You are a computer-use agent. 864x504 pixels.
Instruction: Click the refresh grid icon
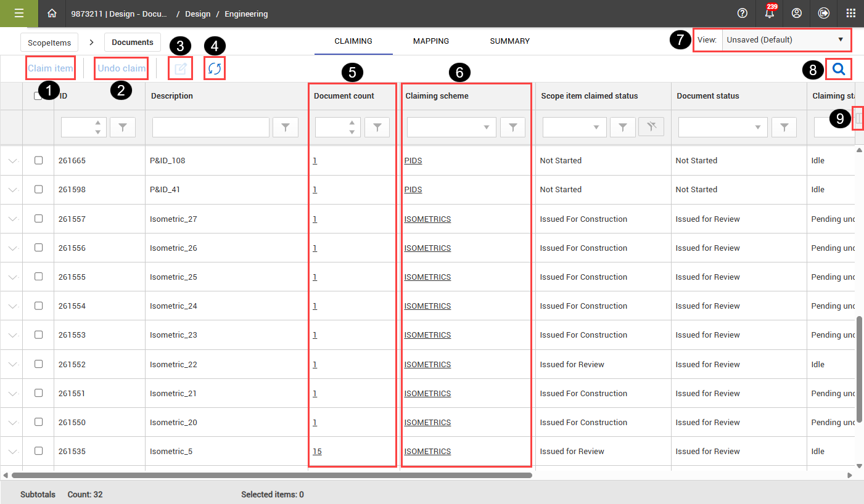tap(214, 68)
